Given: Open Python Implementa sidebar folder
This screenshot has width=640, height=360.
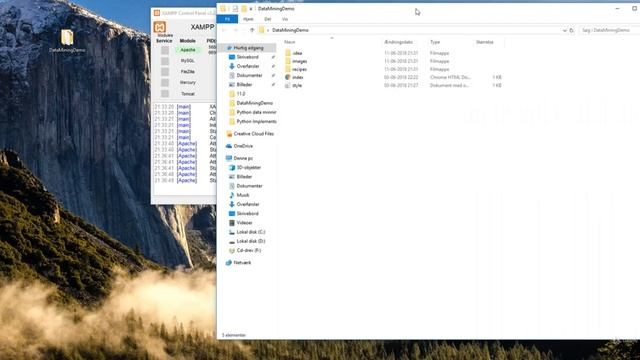Looking at the screenshot, I should 256,122.
